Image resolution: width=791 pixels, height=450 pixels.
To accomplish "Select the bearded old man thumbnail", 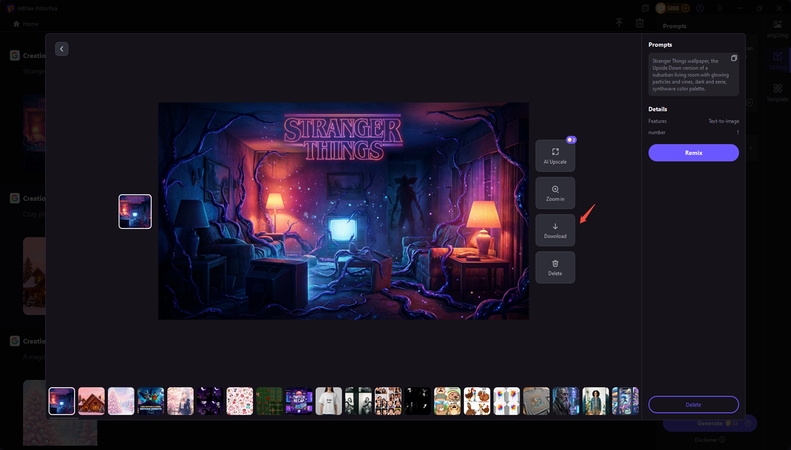I will pos(566,401).
